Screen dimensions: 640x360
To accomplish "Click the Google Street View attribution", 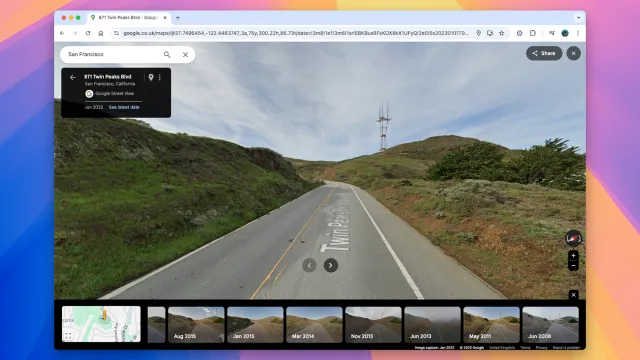I will pos(109,93).
